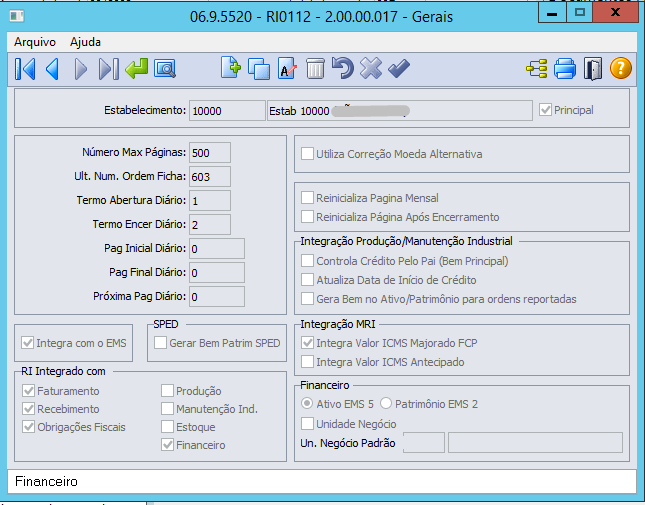Toggle Financeiro checkbox under RI Integrado

tap(167, 445)
